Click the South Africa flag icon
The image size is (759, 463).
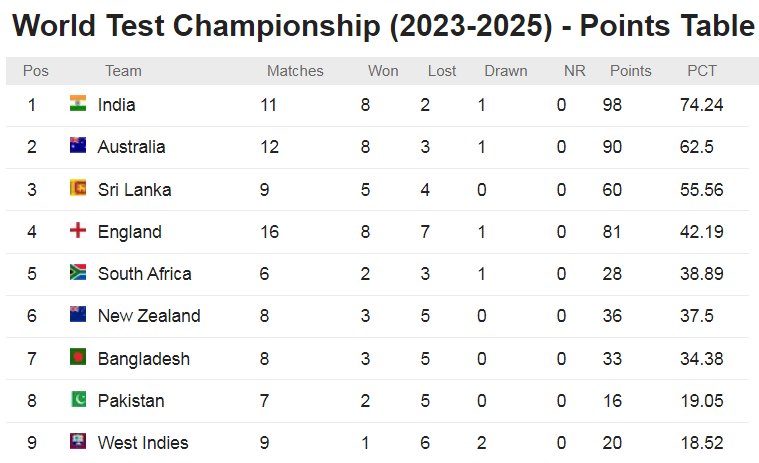pyautogui.click(x=78, y=272)
